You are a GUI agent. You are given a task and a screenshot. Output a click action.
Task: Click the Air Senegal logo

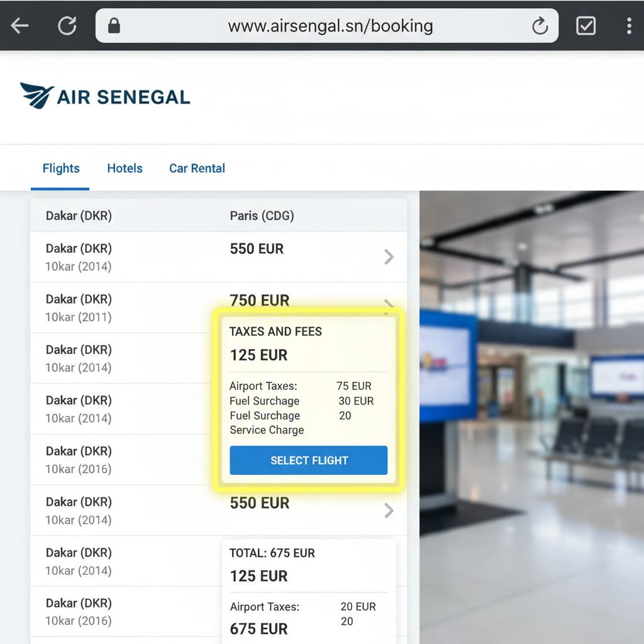coord(105,96)
